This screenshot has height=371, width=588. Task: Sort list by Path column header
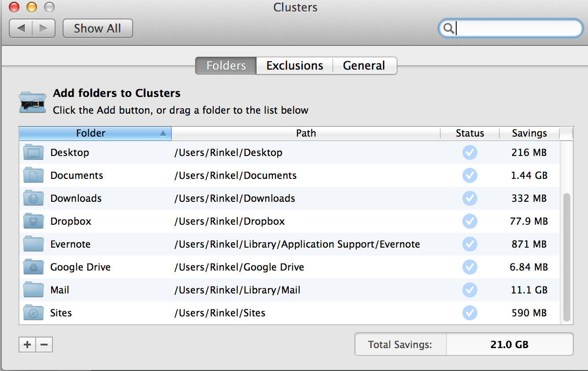[306, 133]
